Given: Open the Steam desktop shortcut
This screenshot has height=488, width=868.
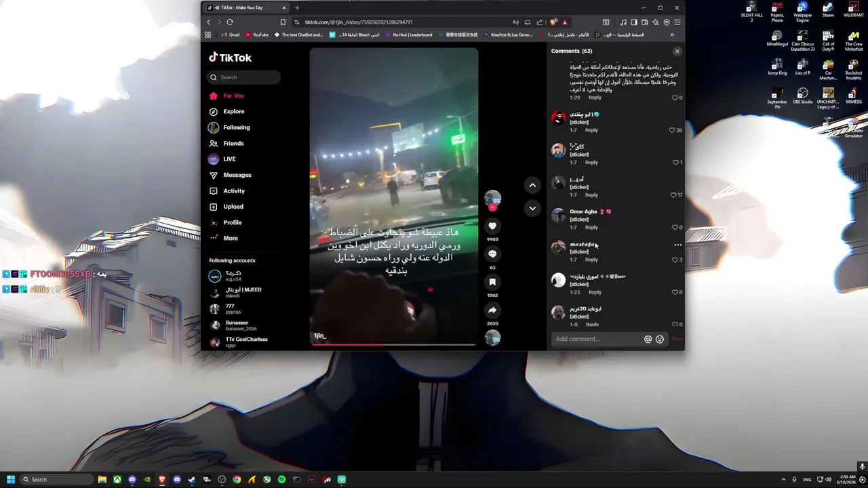Looking at the screenshot, I should 828,10.
